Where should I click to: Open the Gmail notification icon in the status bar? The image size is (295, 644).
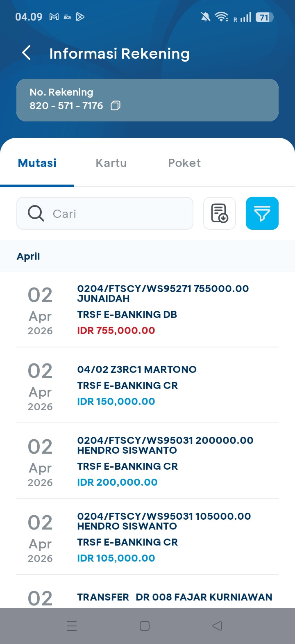(x=54, y=17)
